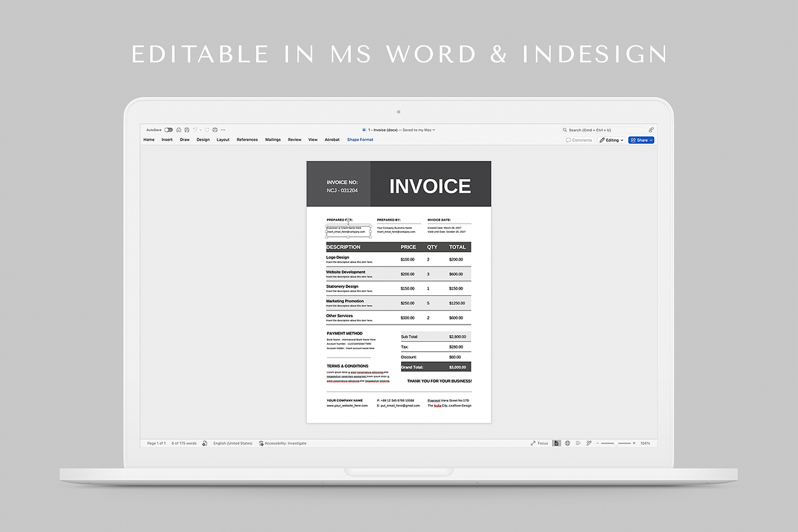Image resolution: width=798 pixels, height=532 pixels.
Task: Switch to Outline view icon
Action: pos(578,443)
